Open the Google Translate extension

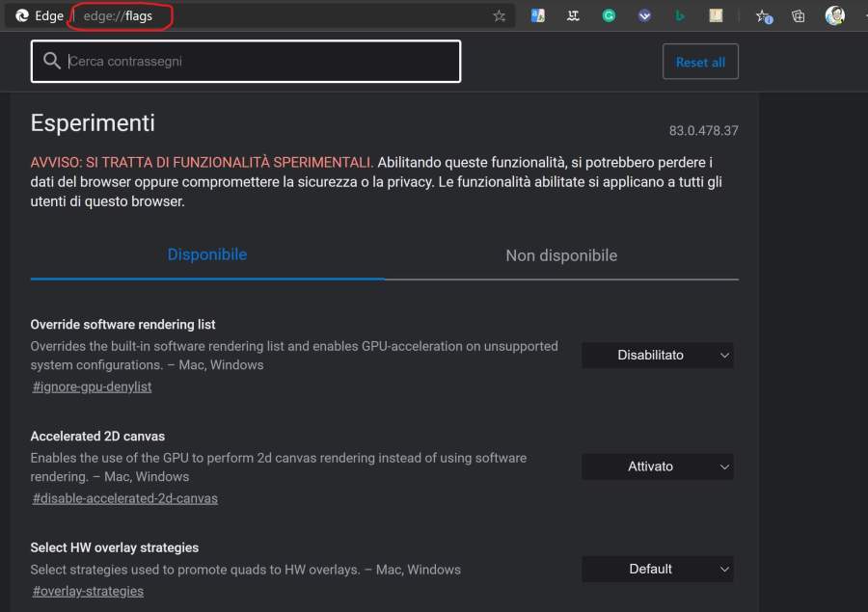point(538,16)
